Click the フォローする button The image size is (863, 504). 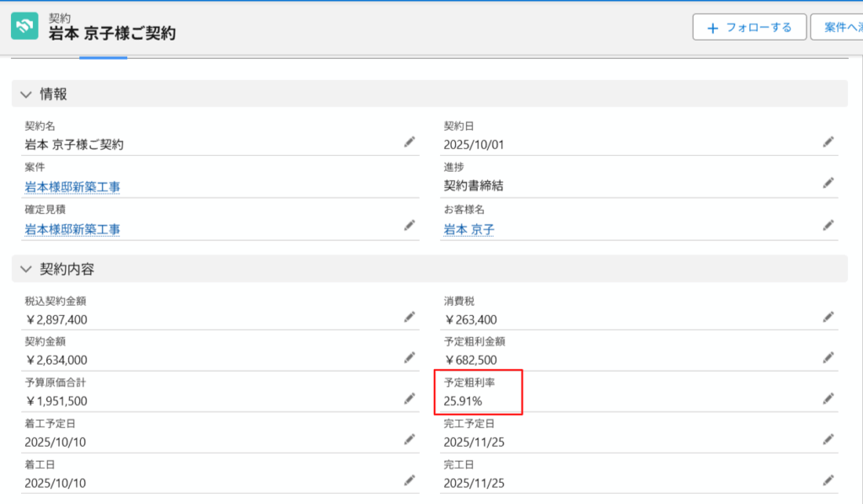click(x=749, y=27)
